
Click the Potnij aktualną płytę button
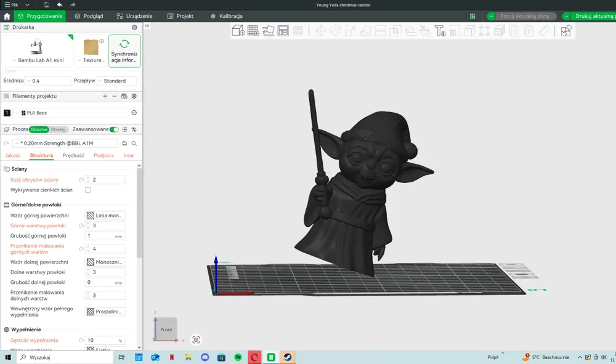click(x=525, y=16)
